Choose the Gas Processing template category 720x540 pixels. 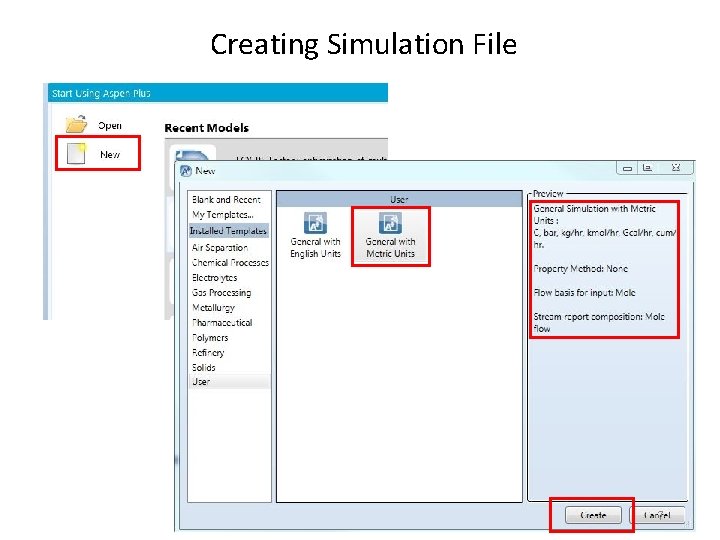pyautogui.click(x=221, y=293)
